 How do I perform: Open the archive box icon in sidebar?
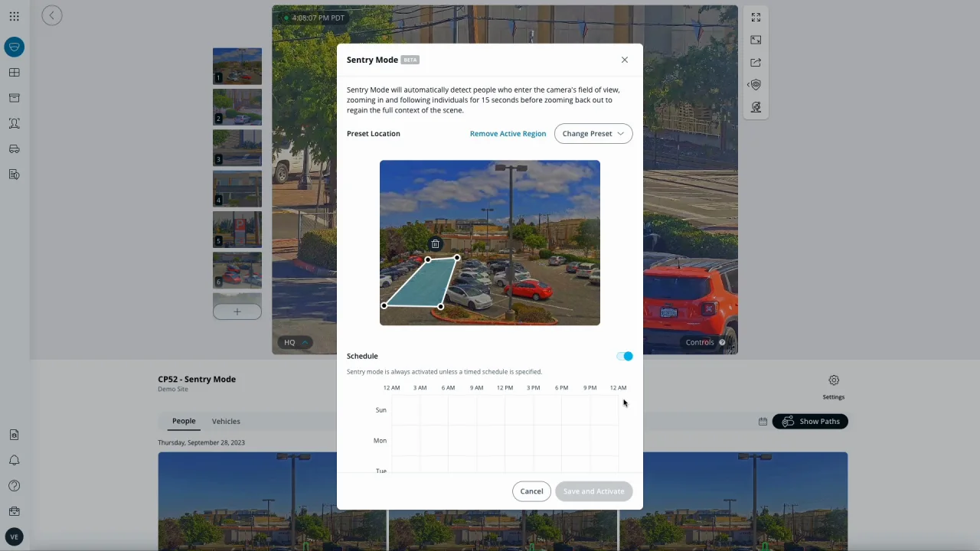point(14,98)
